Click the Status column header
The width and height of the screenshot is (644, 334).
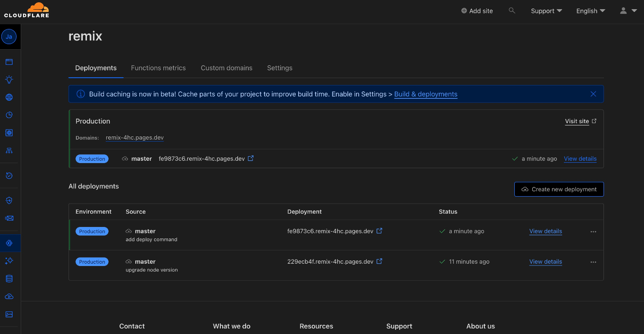click(x=448, y=212)
